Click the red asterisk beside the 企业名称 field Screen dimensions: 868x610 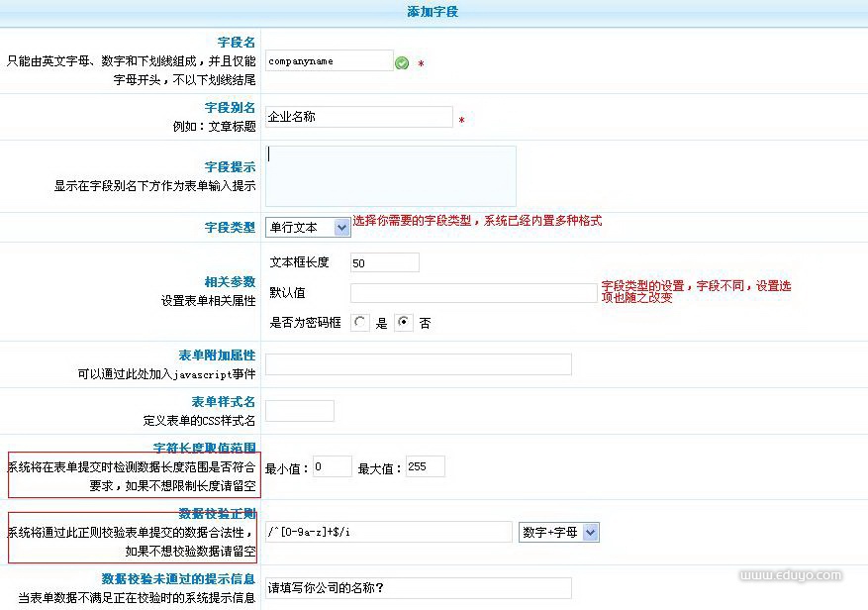[461, 121]
